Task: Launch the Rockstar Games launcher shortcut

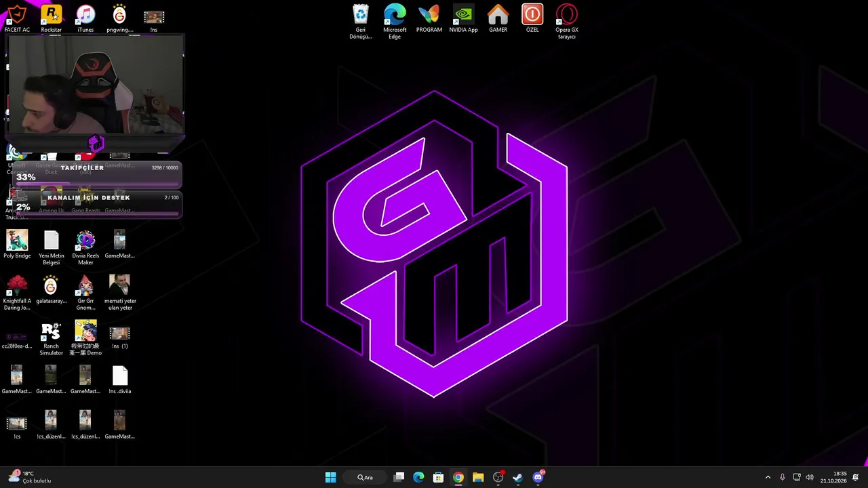Action: click(51, 19)
